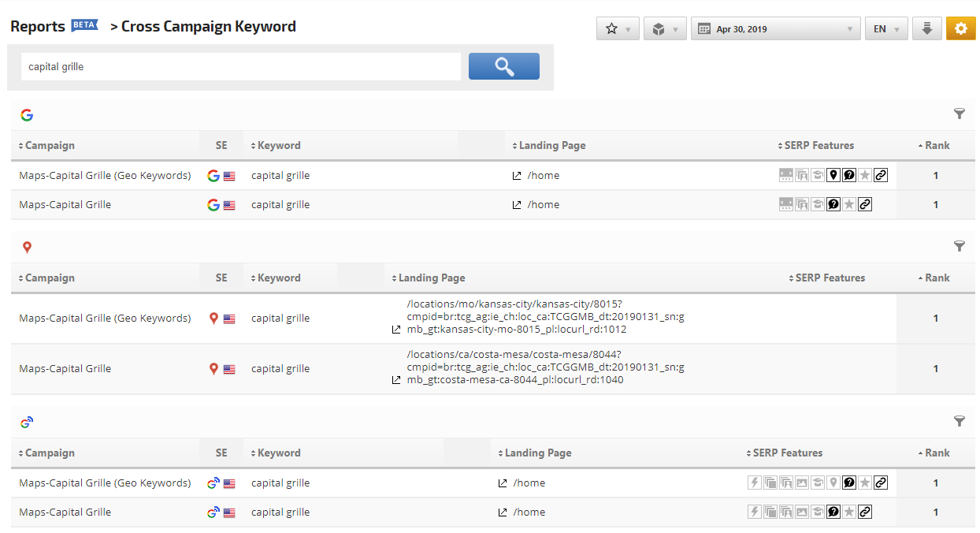Sort the Google mobile table by Keyword header

tap(276, 453)
